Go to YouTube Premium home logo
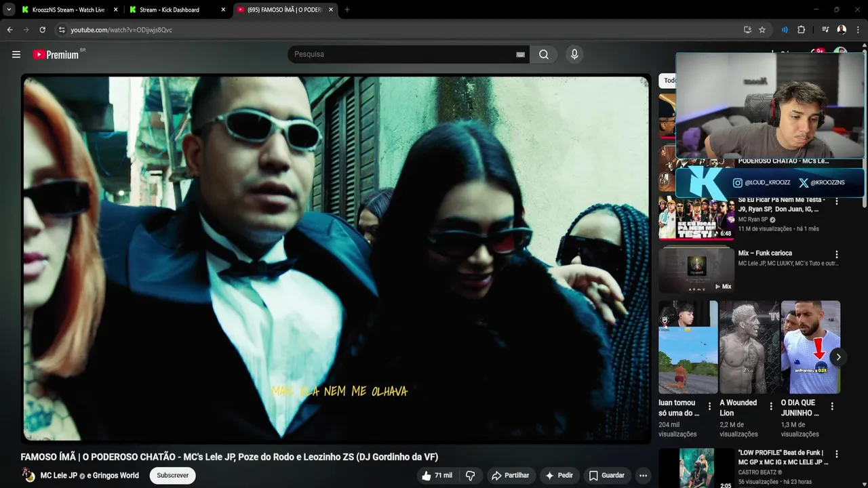Screen dimensions: 868x488 (56, 54)
